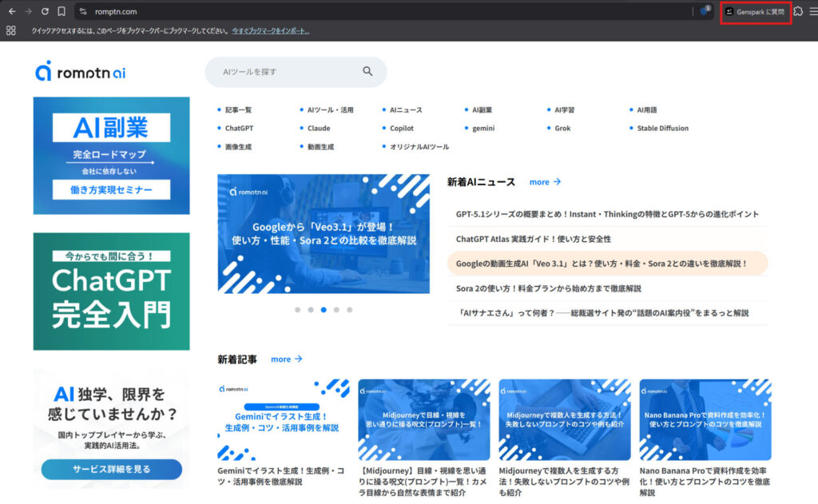The width and height of the screenshot is (818, 504).
Task: Open the Stable Diffusion category menu item
Action: pos(662,128)
